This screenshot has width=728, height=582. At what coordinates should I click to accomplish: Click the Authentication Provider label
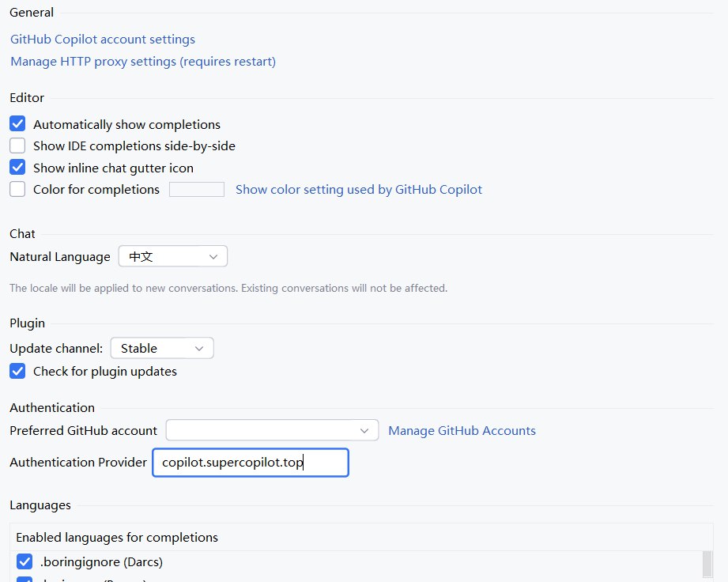(78, 463)
